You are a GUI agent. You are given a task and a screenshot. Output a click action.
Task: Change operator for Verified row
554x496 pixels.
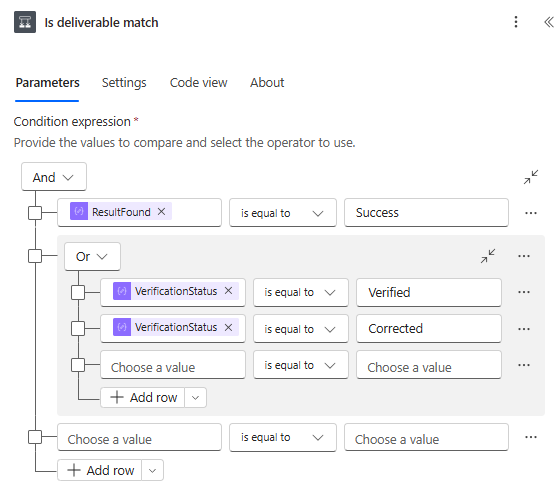coord(301,293)
